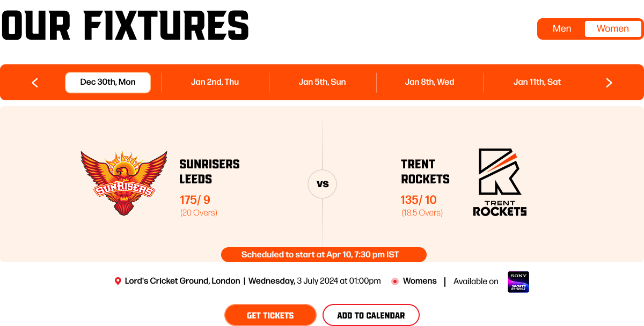
Task: Select the Dec 30th, Mon date
Action: pyautogui.click(x=108, y=83)
